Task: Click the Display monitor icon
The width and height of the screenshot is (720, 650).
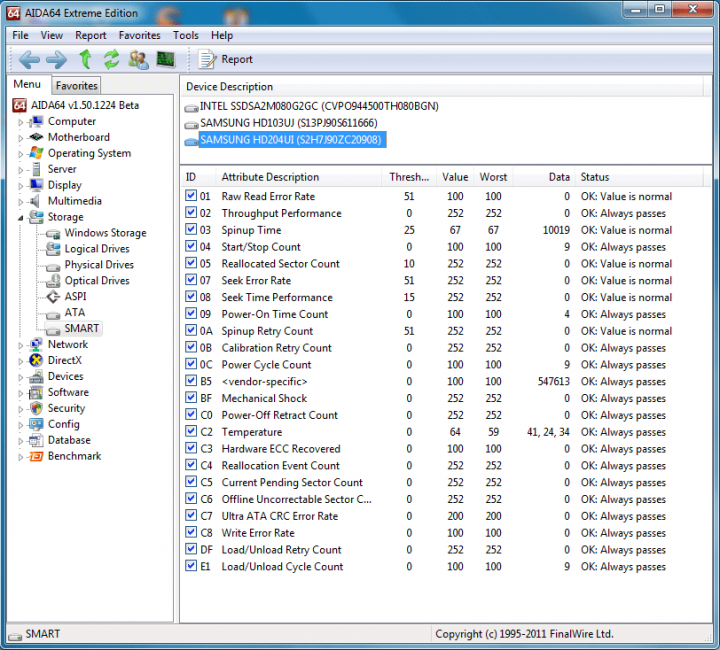Action: tap(36, 185)
